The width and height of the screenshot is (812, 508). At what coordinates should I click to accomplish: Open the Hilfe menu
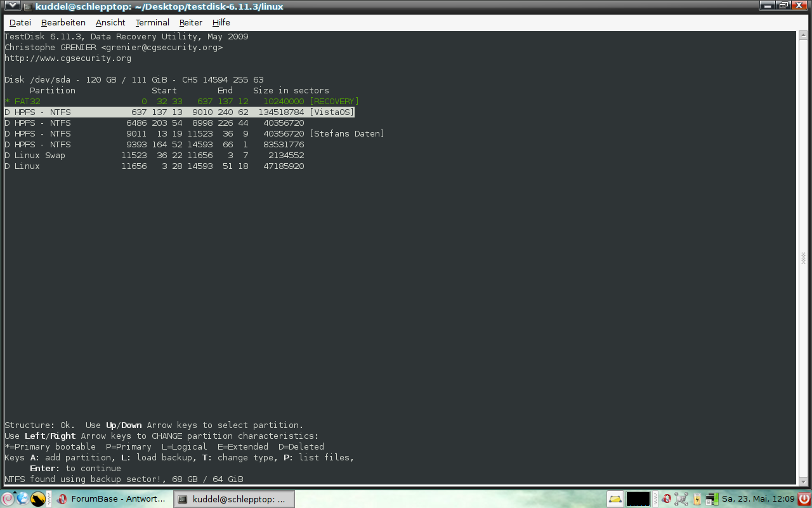point(221,22)
